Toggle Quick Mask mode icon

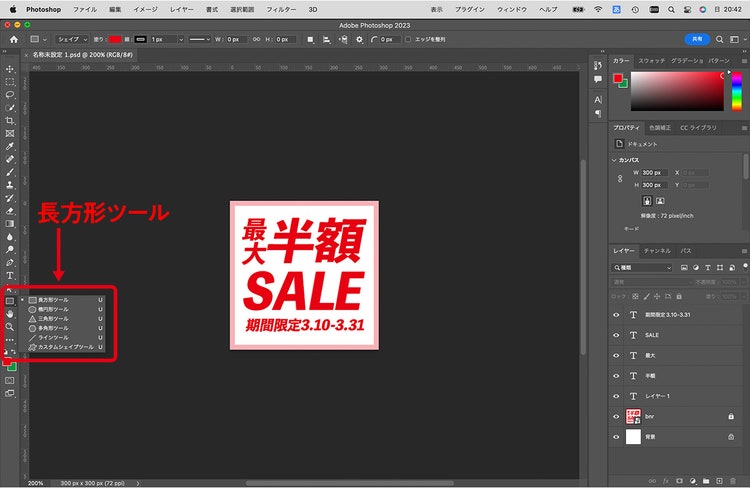pos(10,381)
